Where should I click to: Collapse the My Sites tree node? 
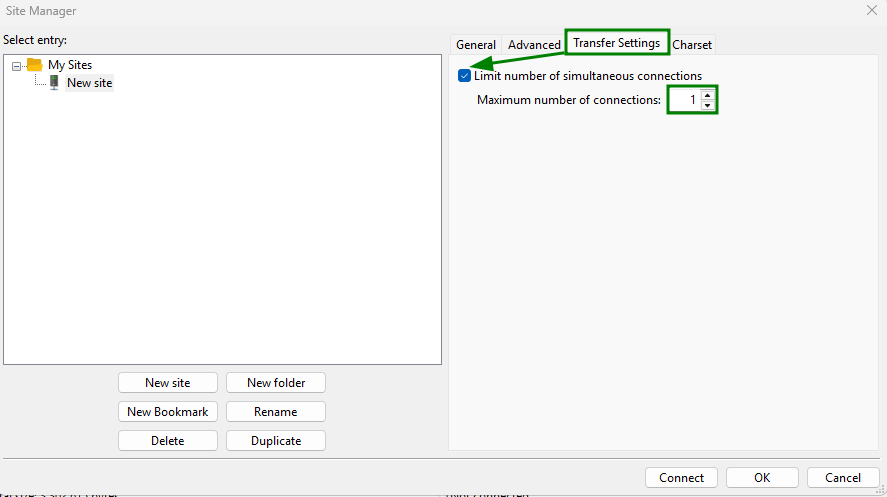pyautogui.click(x=16, y=66)
